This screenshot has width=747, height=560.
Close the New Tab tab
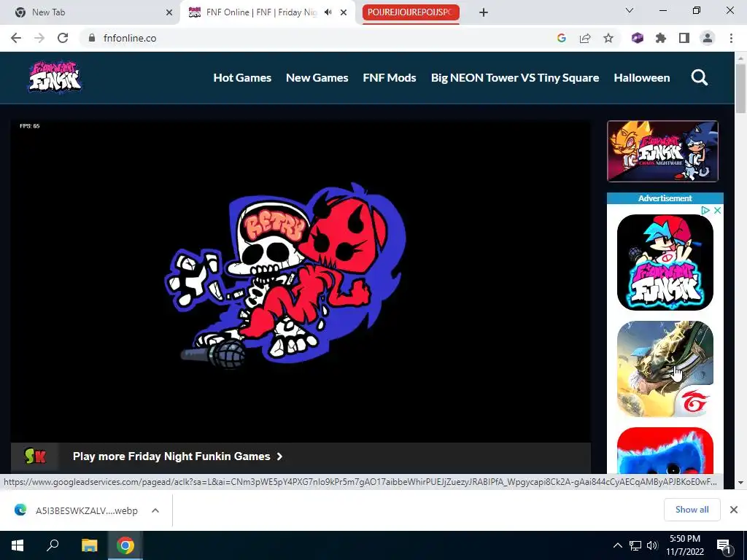169,12
